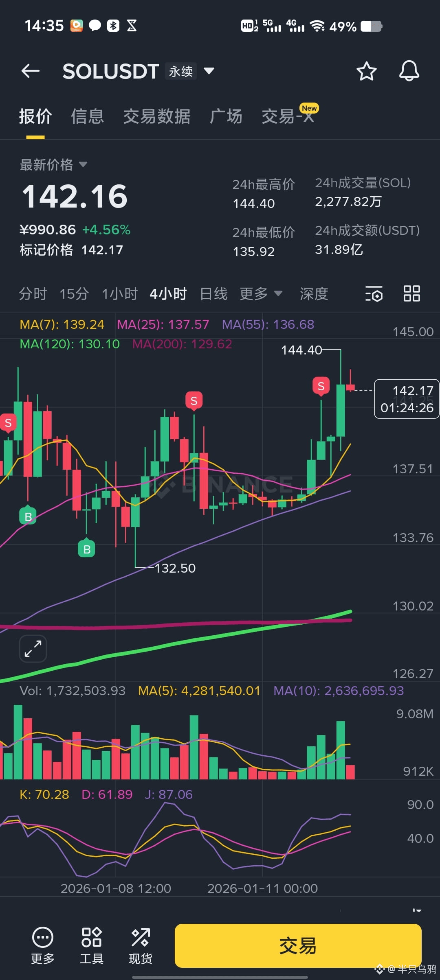Screen dimensions: 440x980
Task: Tap the KDJ K: 70.28 value
Action: (44, 794)
